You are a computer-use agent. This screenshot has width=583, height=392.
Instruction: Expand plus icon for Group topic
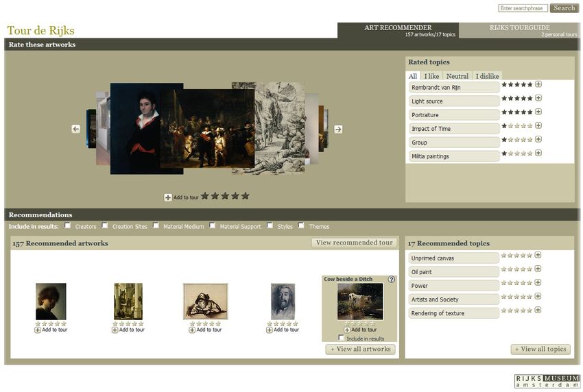[x=538, y=139]
